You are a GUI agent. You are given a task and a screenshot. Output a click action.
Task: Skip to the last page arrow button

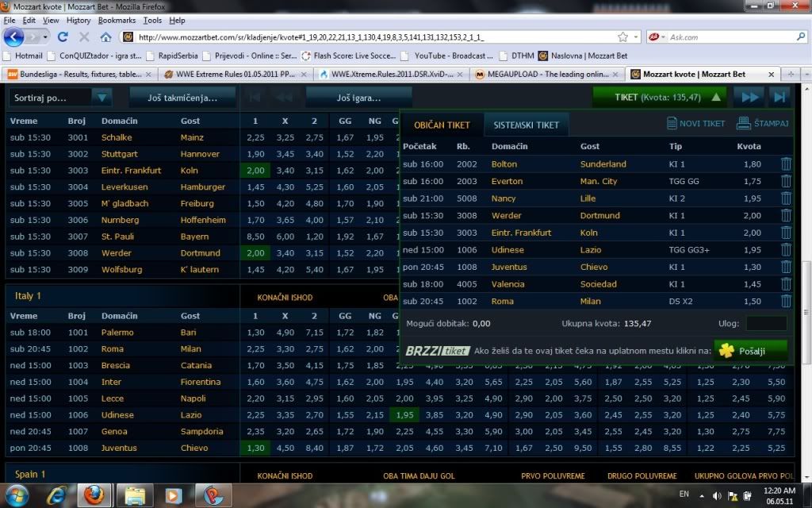click(x=779, y=98)
